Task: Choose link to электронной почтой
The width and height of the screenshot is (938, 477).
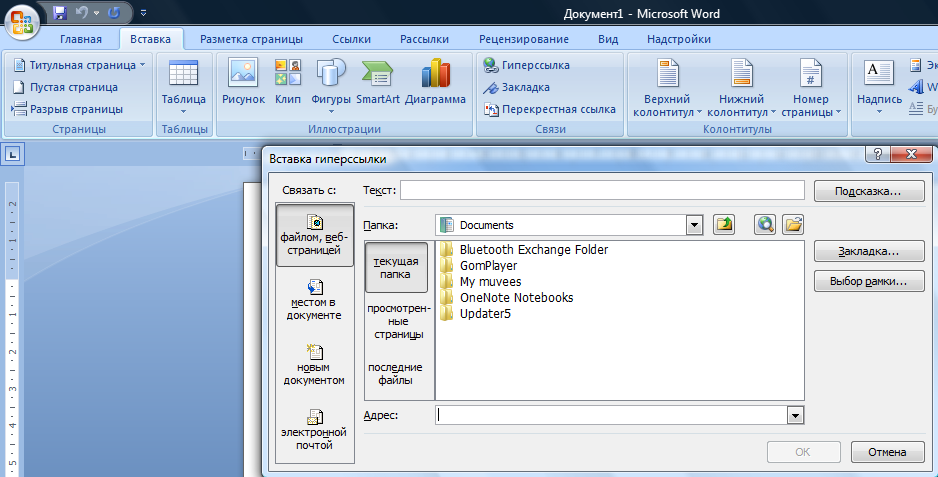Action: (315, 430)
